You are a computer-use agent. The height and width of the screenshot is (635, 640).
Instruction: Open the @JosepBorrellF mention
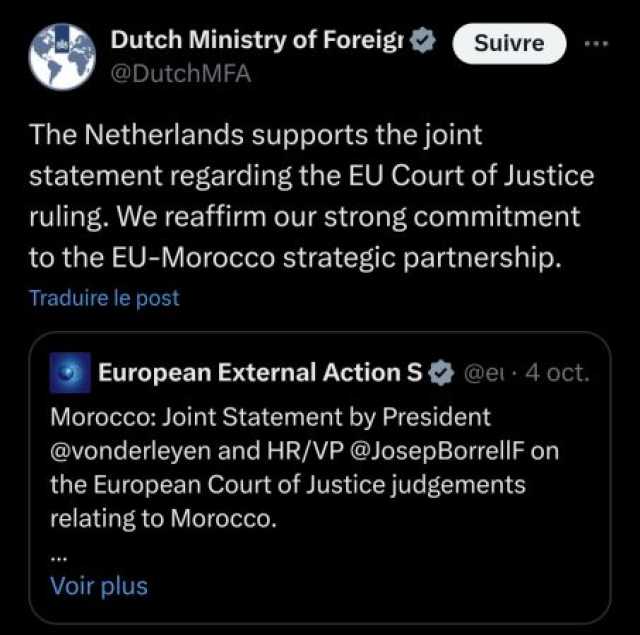click(437, 451)
